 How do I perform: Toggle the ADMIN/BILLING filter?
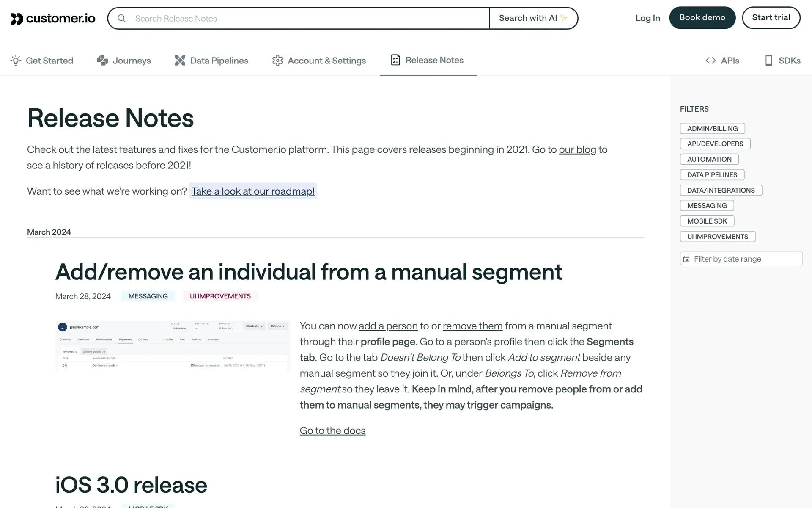712,128
